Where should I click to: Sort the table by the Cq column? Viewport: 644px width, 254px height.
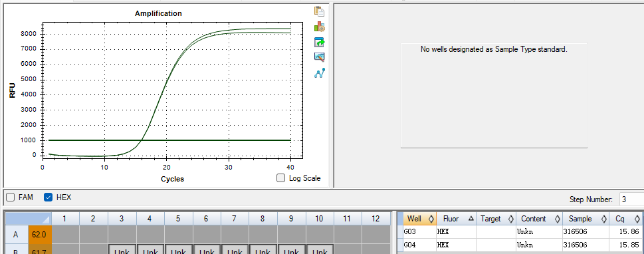point(625,219)
